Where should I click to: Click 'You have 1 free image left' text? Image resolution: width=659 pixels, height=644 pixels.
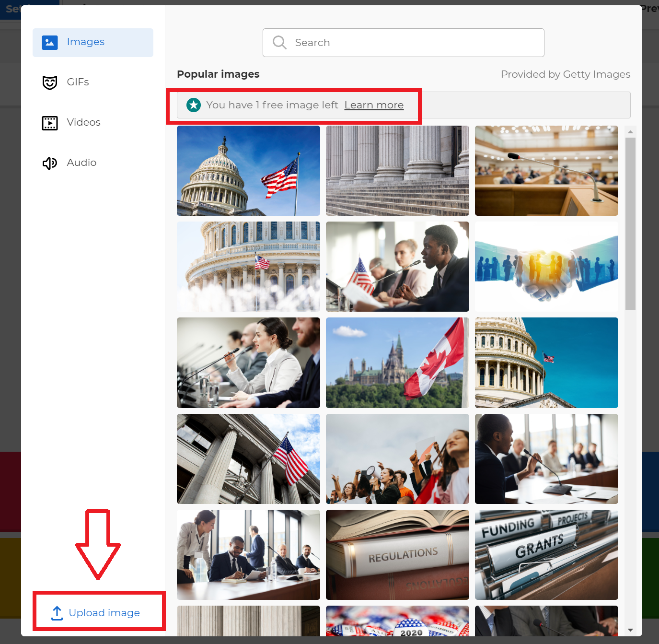tap(272, 105)
